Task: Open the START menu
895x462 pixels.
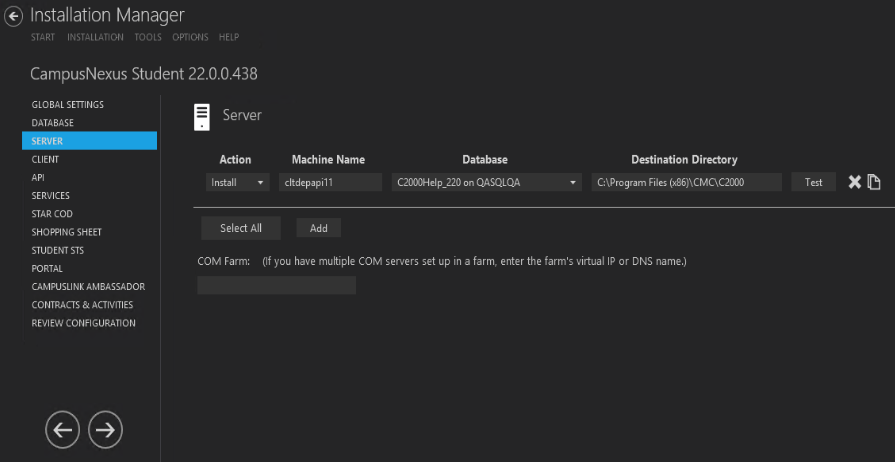Action: coord(43,37)
